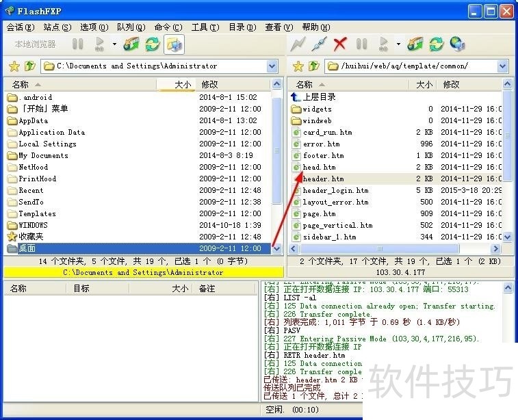Click the remote transfer play icon
The width and height of the screenshot is (518, 420).
(x=383, y=44)
